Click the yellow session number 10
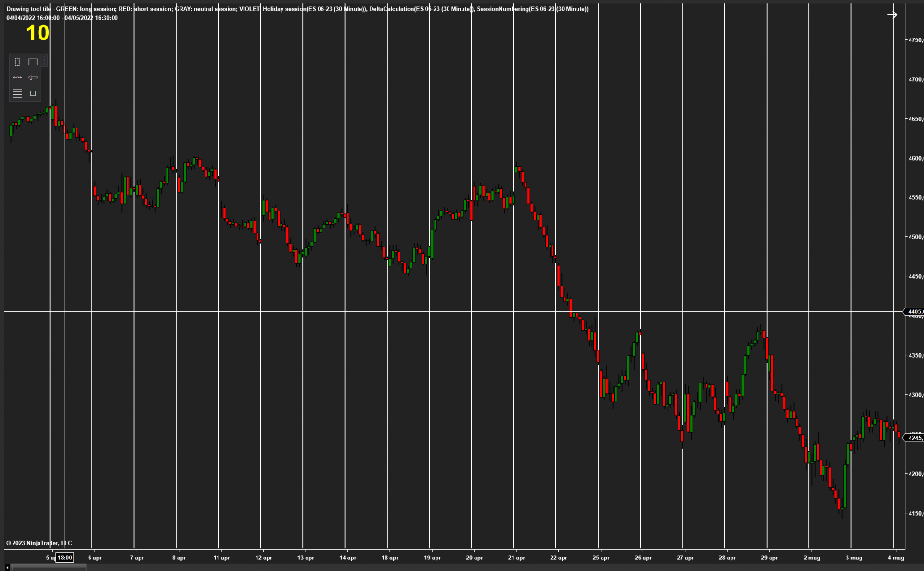 [x=38, y=33]
